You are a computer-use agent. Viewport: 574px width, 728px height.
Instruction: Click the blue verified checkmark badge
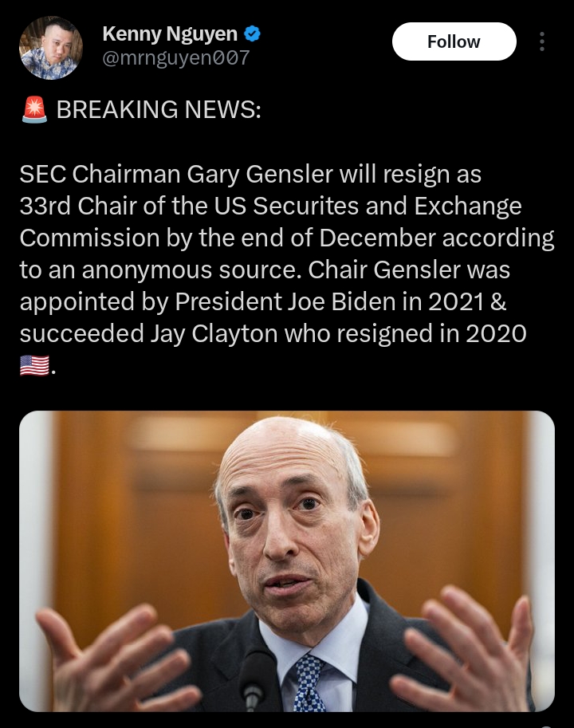tap(252, 33)
